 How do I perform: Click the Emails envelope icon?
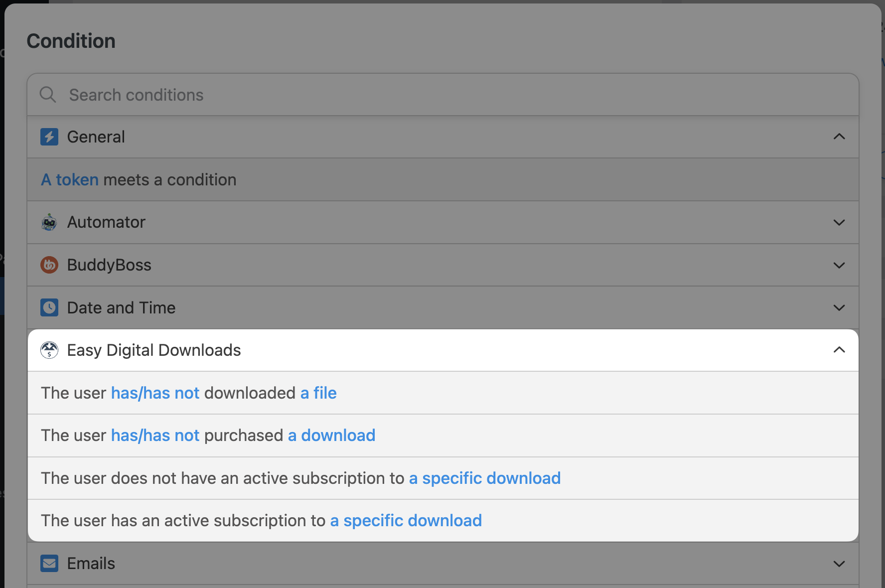[49, 564]
